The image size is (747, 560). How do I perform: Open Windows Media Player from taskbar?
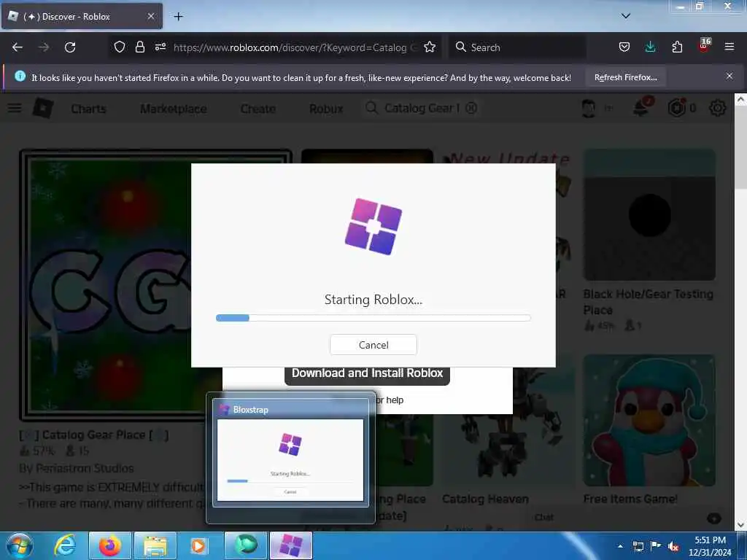[200, 545]
